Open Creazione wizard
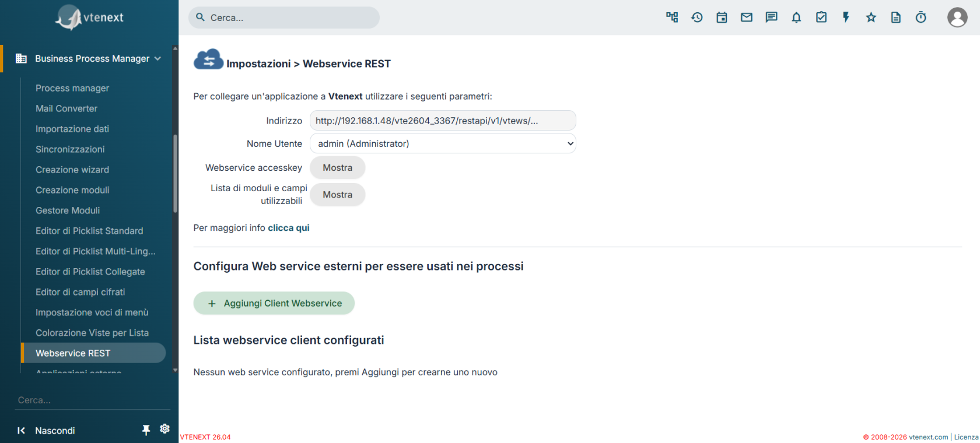Viewport: 980px width, 443px height. pyautogui.click(x=72, y=170)
